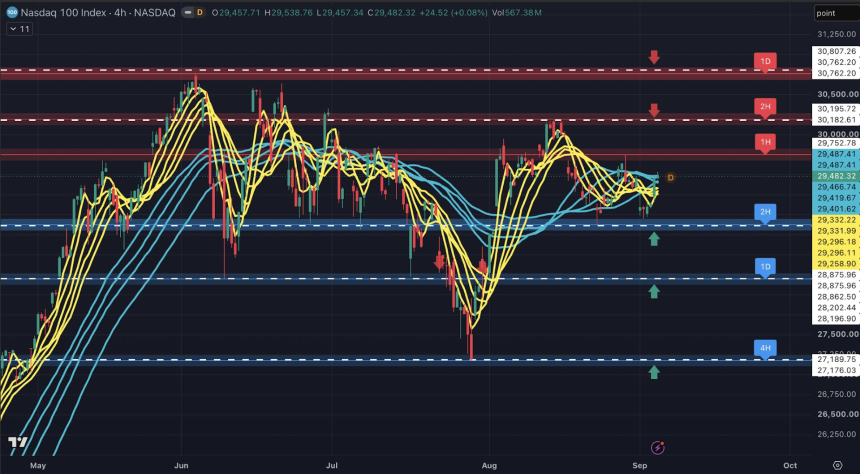Click the 29,752.78 price label
This screenshot has height=474, width=860.
pos(835,143)
